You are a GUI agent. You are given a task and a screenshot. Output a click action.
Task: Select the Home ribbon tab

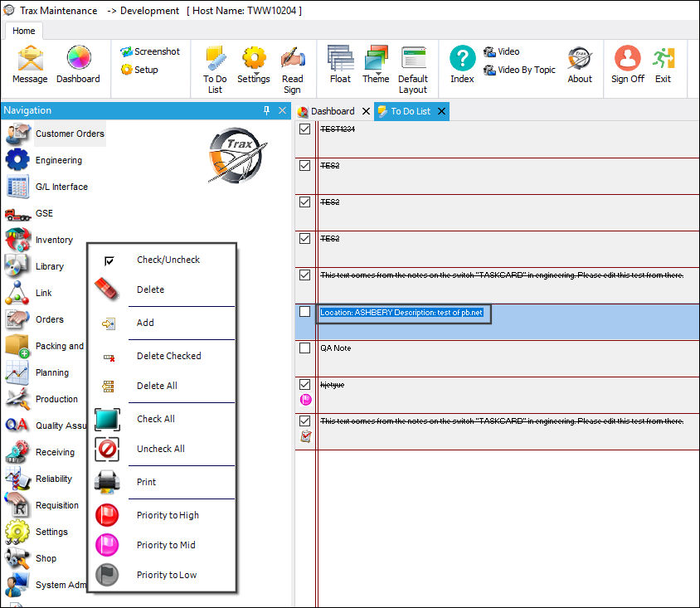pos(24,31)
